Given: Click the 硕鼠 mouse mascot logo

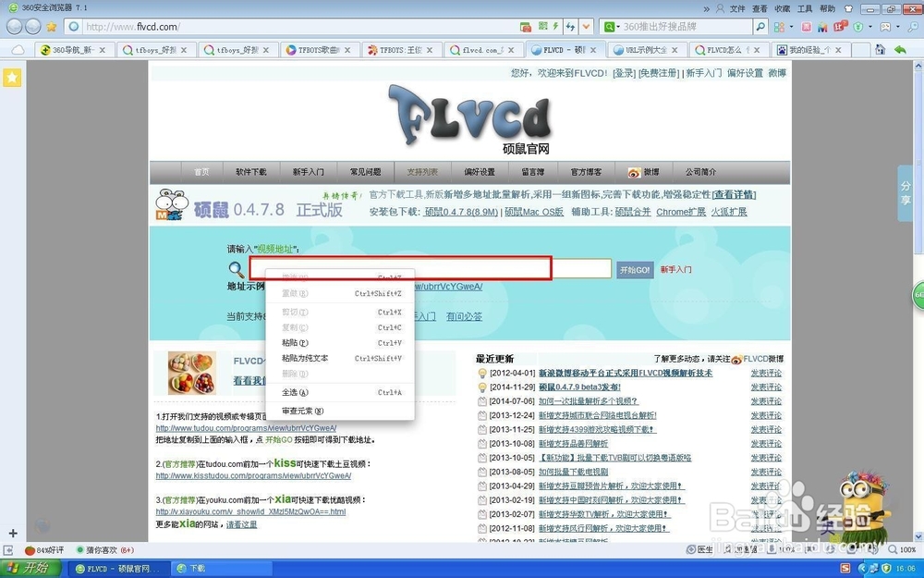Looking at the screenshot, I should [172, 204].
